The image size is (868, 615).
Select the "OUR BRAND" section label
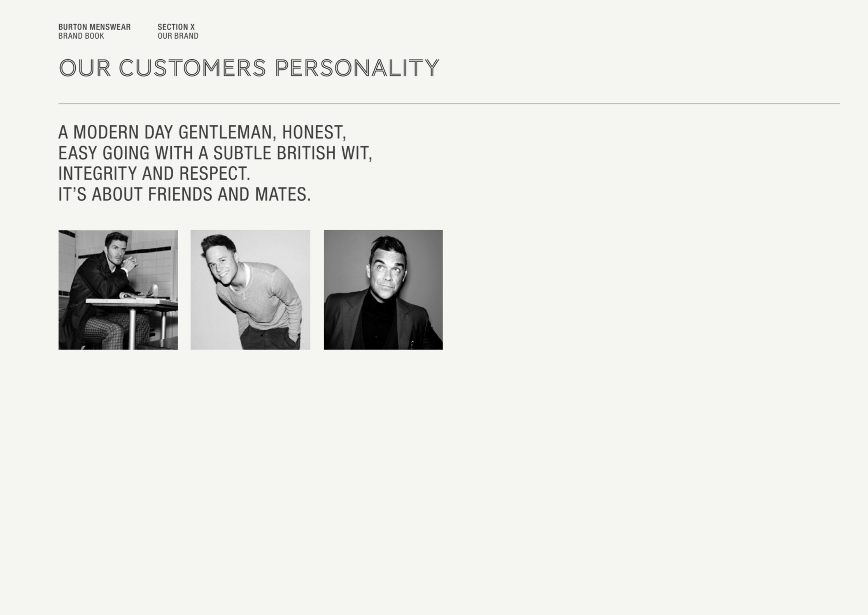coord(178,36)
